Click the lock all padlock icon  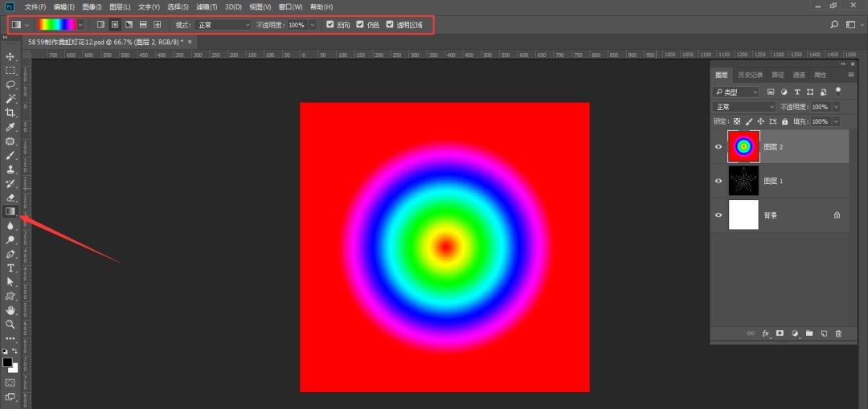(x=785, y=121)
